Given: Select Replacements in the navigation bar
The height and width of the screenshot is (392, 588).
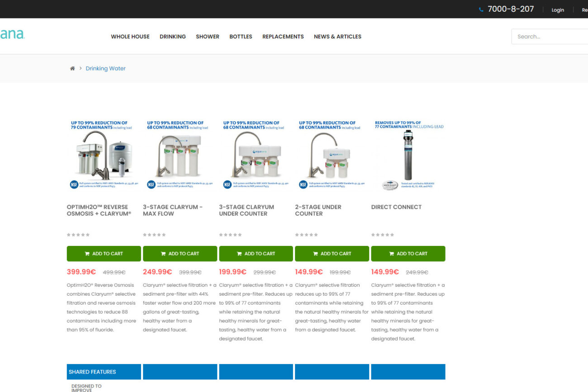Looking at the screenshot, I should point(283,37).
